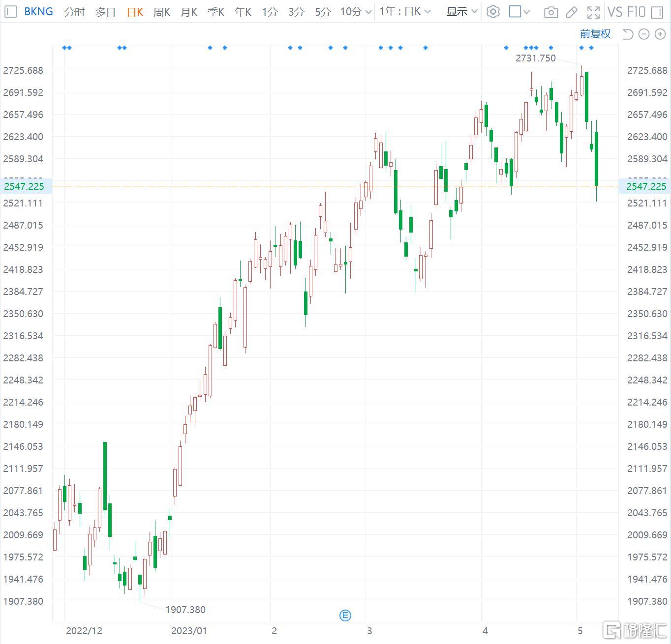
Task: Select the pencil drawing tool
Action: pyautogui.click(x=572, y=12)
